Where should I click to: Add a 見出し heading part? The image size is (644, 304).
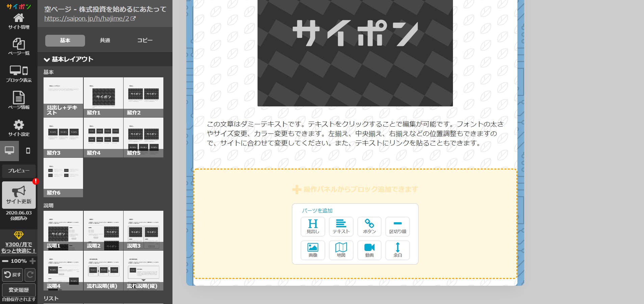(313, 226)
